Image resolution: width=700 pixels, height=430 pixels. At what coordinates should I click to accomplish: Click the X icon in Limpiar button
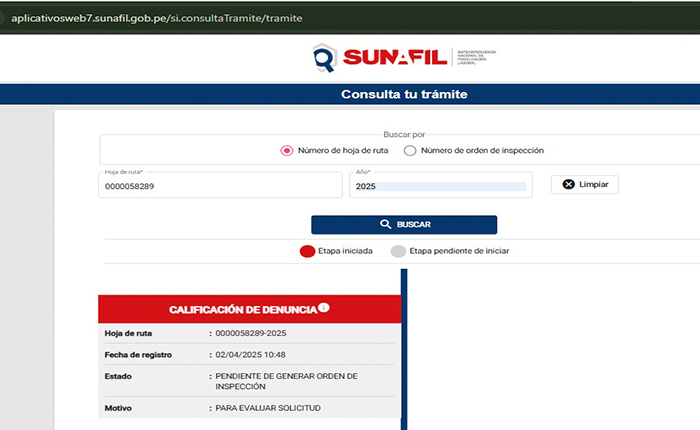point(568,184)
